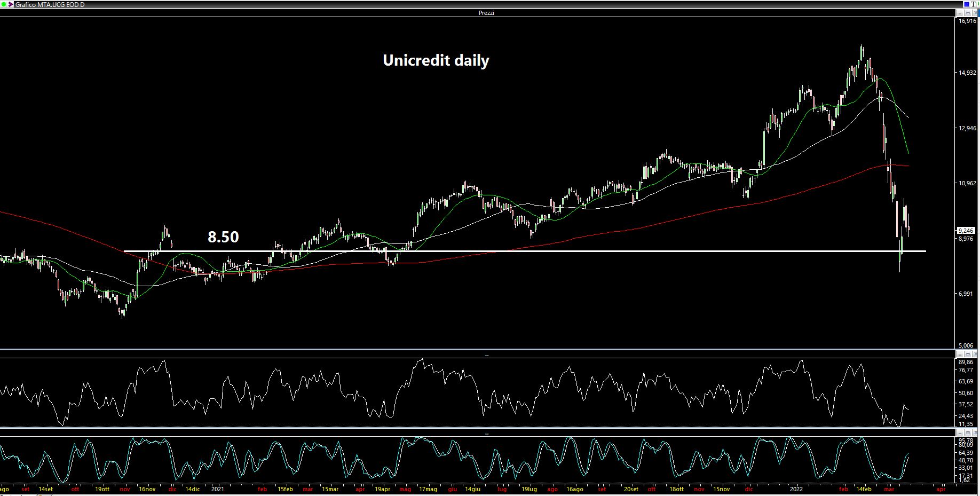Click the green status circle icon in title bar
Image resolution: width=980 pixels, height=496 pixels.
(4, 4)
